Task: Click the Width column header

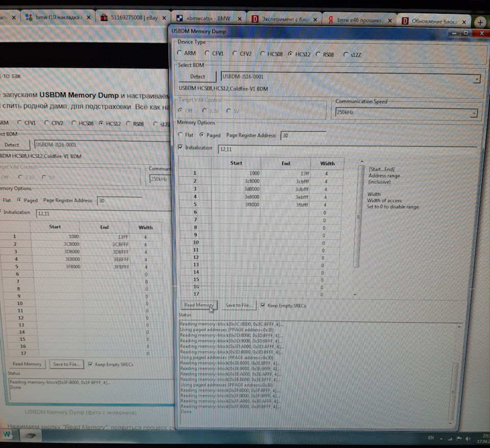Action: (327, 163)
